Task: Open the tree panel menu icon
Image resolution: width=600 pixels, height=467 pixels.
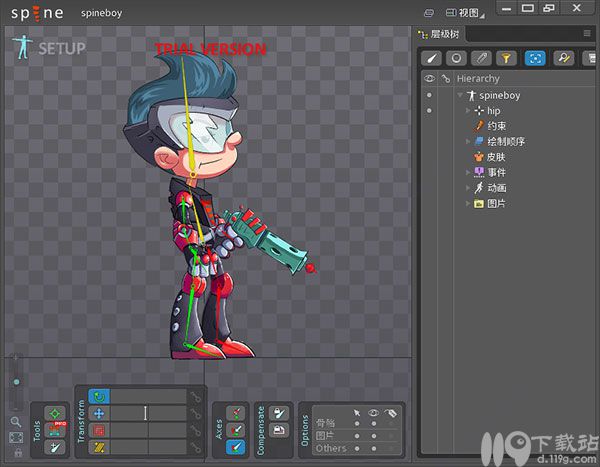Action: click(587, 33)
